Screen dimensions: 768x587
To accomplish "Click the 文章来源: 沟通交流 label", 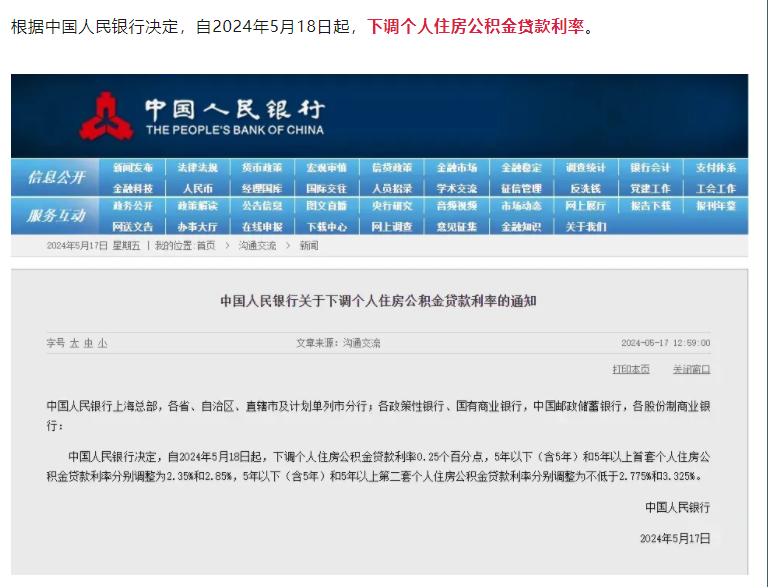I will tap(338, 343).
